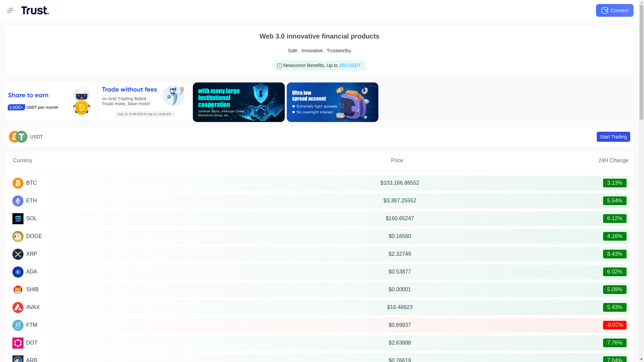Select the ETH currency label

pos(32,201)
